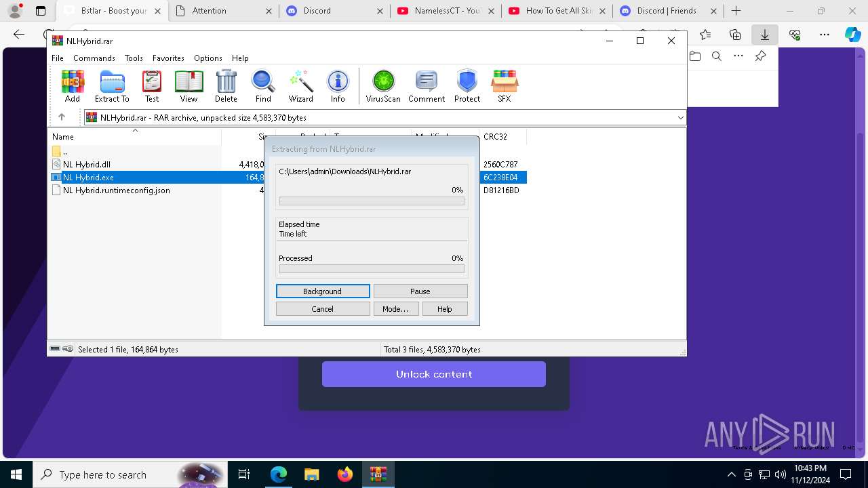
Task: Open browser Settings and more menu
Action: [x=825, y=35]
